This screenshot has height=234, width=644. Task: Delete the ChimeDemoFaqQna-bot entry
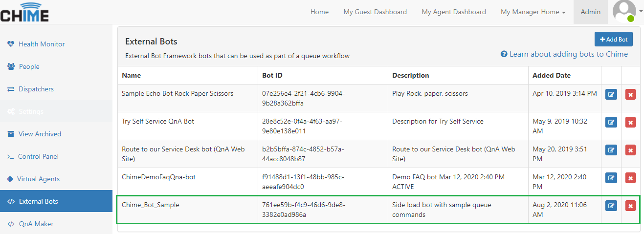(631, 178)
